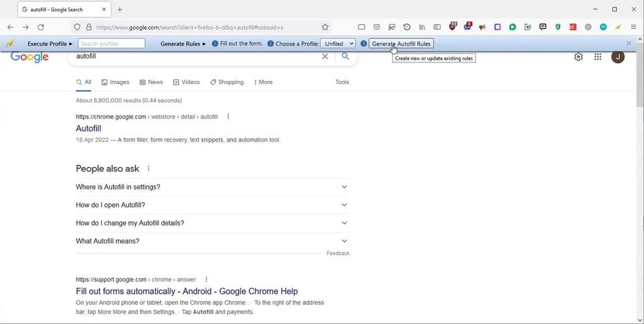Screen dimensions: 644x324
Task: Click the black speech bubble extension icon
Action: coord(543,27)
